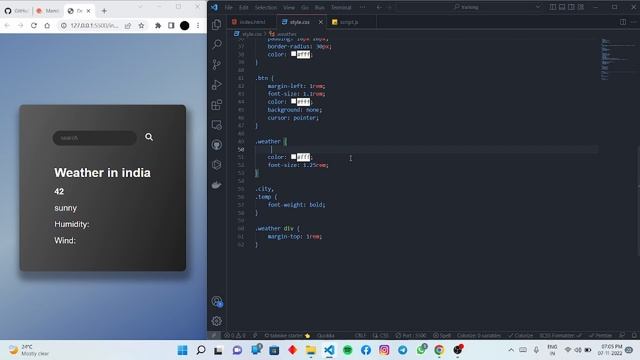
Task: Click the code minimap in the editor
Action: (x=617, y=59)
